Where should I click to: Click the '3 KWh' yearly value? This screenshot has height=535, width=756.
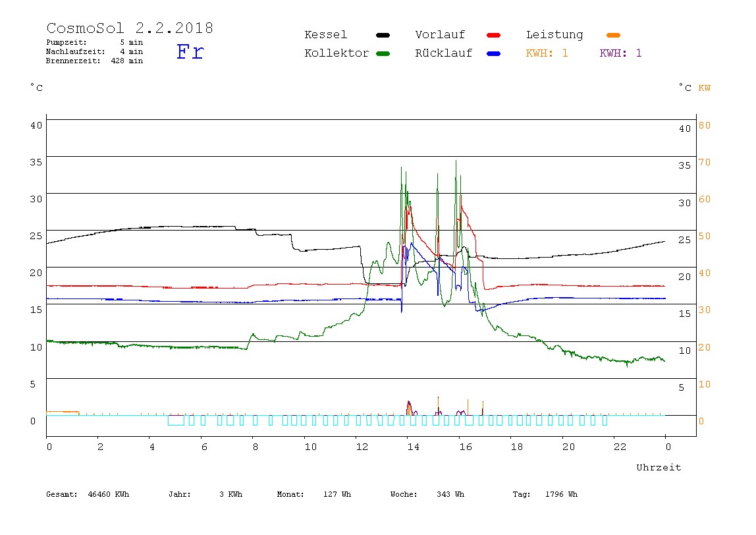[x=231, y=494]
